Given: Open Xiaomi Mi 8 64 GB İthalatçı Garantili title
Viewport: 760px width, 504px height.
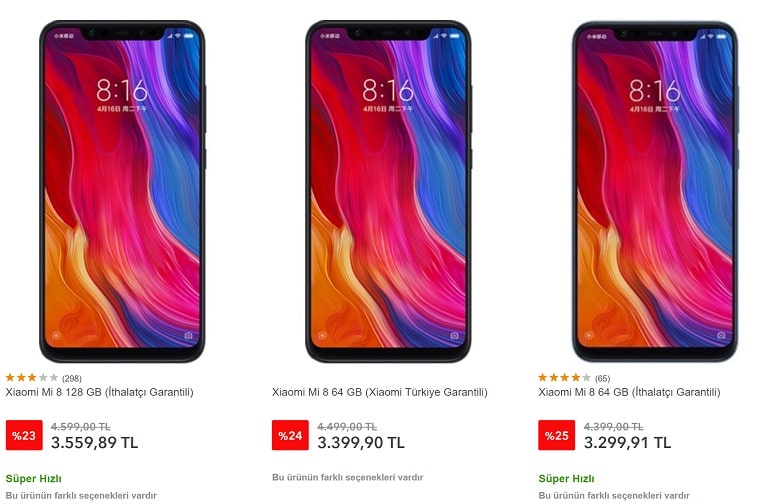Looking at the screenshot, I should (629, 392).
